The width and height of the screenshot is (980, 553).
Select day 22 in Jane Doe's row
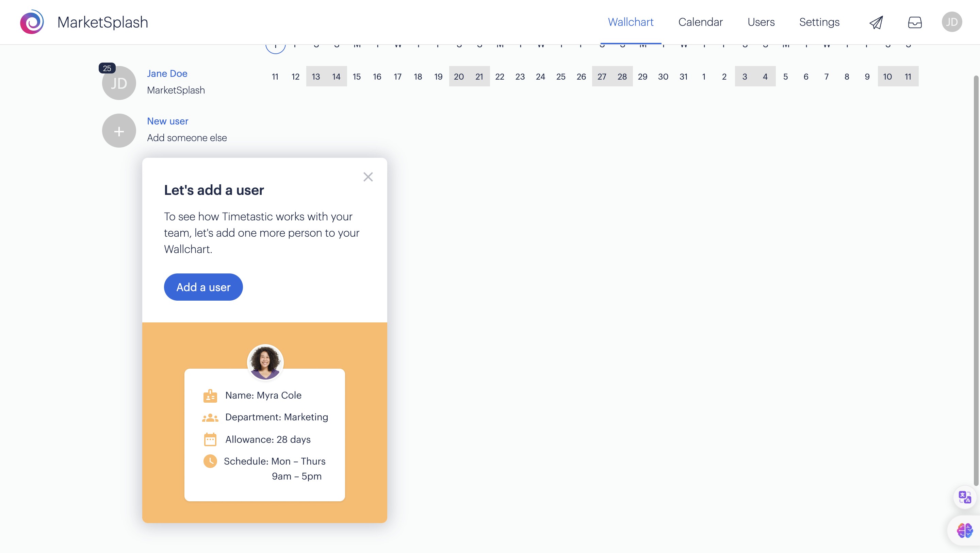tap(500, 77)
